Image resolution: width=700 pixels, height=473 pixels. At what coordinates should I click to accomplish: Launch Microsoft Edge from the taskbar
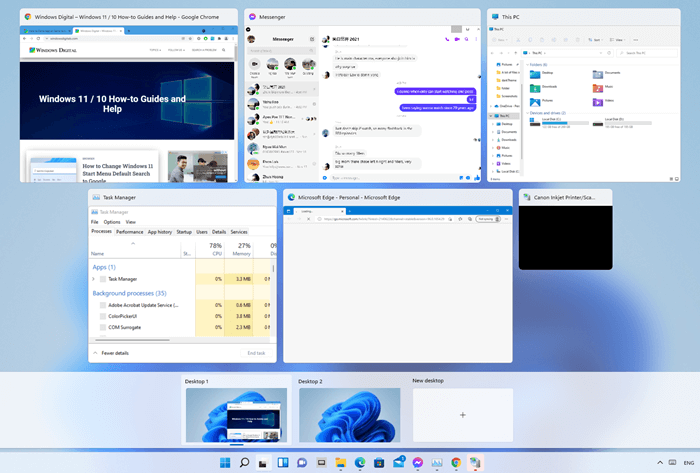tap(360, 463)
